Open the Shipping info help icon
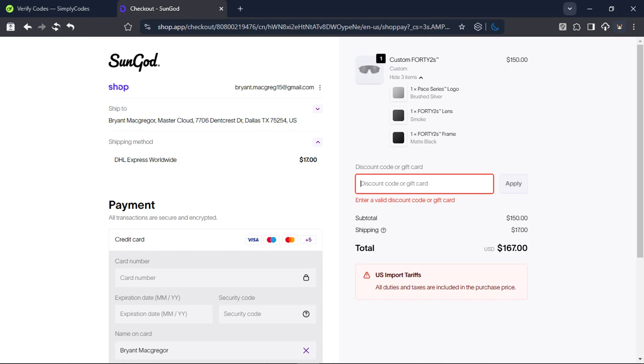The width and height of the screenshot is (644, 364). pos(383,230)
